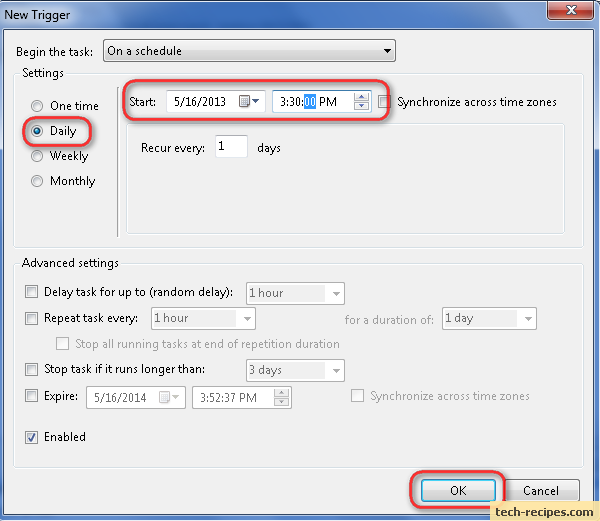Expand the random delay 1 hour dropdown
This screenshot has height=521, width=600.
point(295,293)
